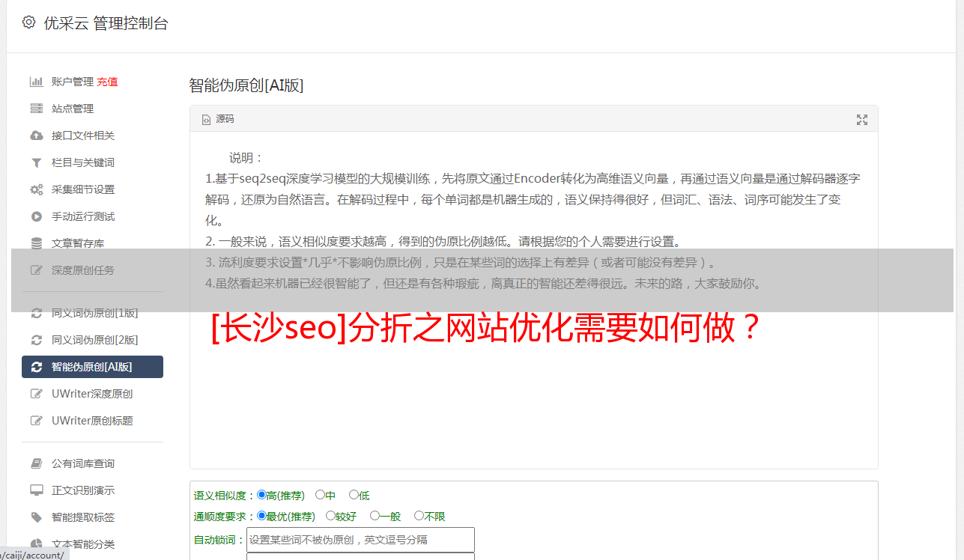Switch the editor to 源码 source view
This screenshot has height=560, width=964.
pos(218,119)
